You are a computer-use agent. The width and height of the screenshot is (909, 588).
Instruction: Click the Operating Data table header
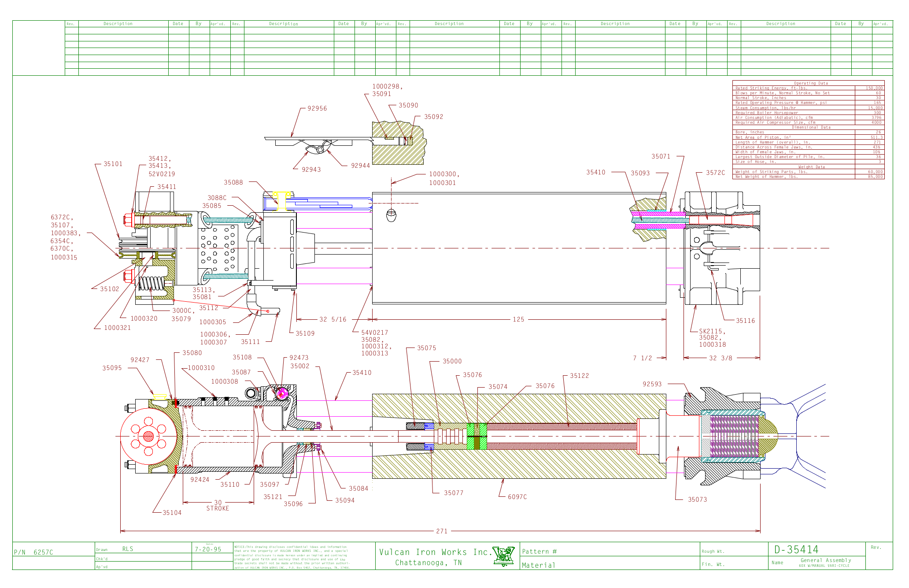coord(810,83)
